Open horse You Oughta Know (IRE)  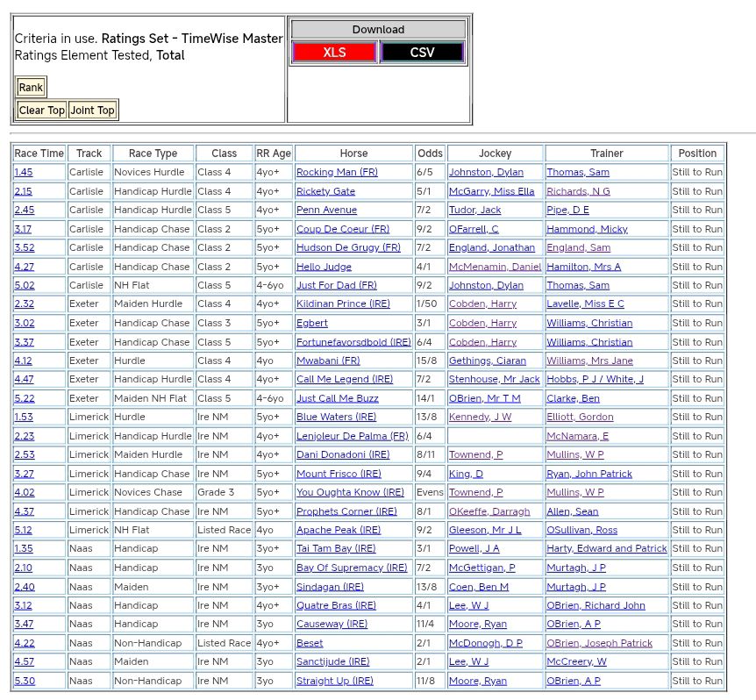[x=350, y=493]
